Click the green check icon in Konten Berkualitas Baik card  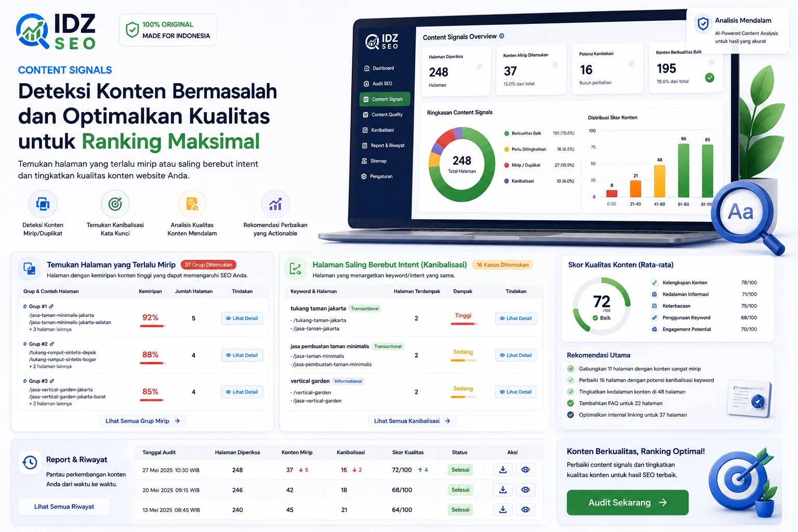click(710, 78)
